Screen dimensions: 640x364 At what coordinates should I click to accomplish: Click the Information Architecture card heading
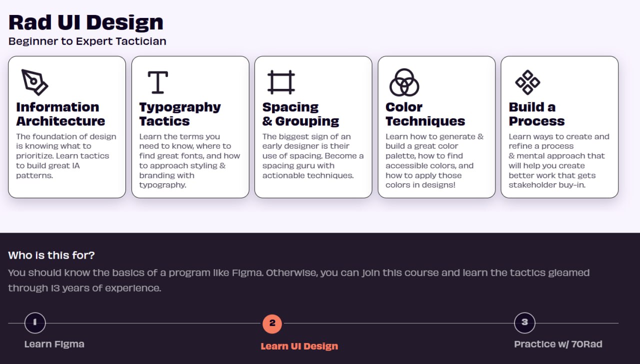[60, 114]
